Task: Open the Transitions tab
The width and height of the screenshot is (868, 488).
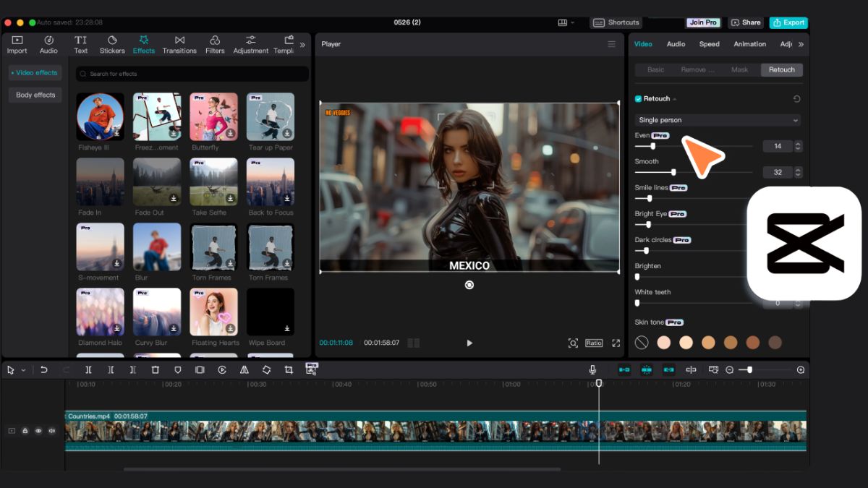Action: [179, 45]
